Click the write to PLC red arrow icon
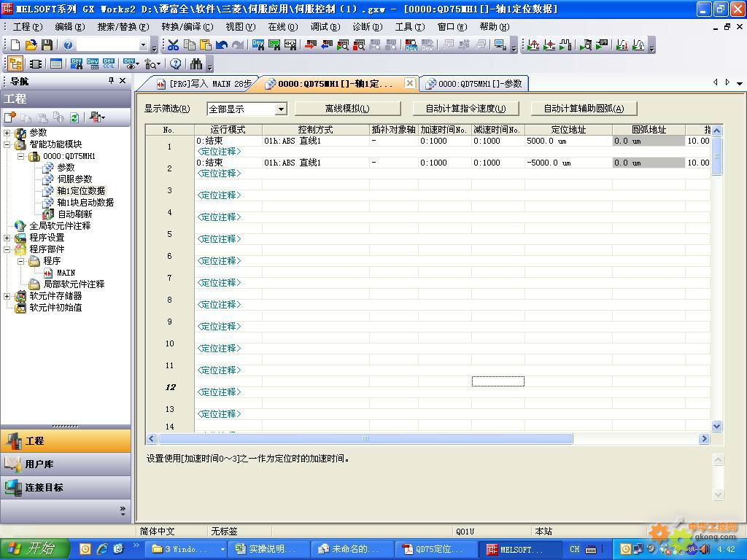Image resolution: width=747 pixels, height=560 pixels. click(311, 44)
